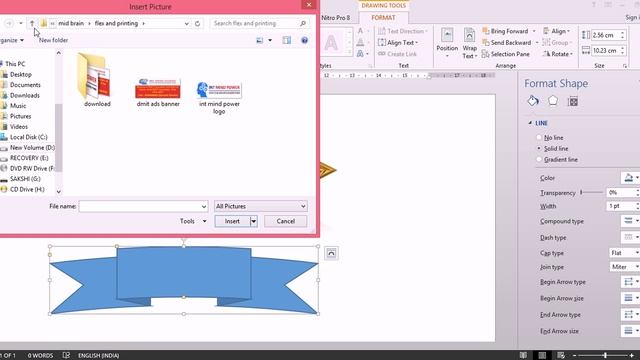Open End Arrow type dropdown
Image resolution: width=640 pixels, height=360 pixels.
click(631, 314)
